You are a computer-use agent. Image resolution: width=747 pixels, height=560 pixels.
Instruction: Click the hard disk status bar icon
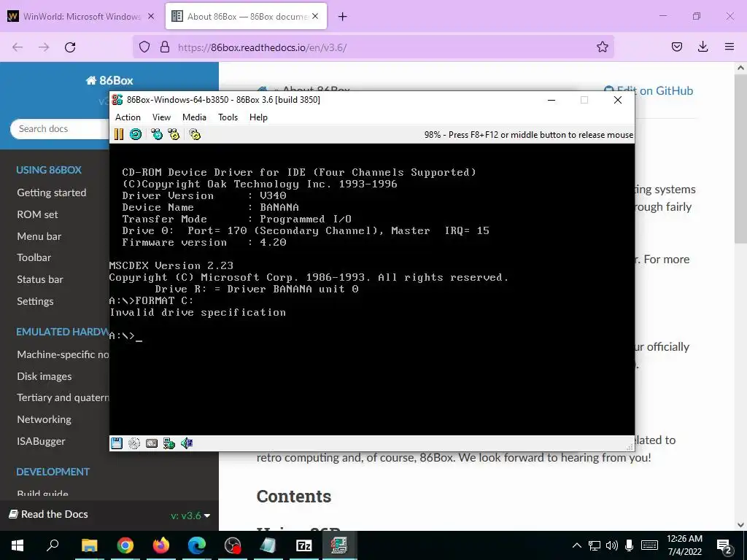coord(152,443)
